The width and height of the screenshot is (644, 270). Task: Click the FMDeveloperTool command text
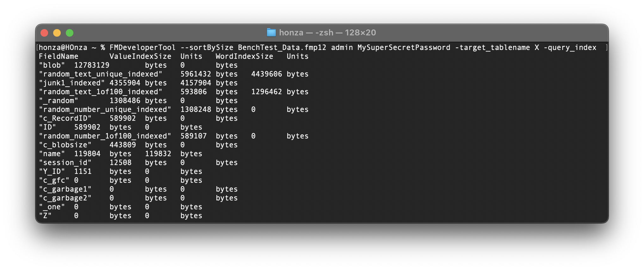coord(142,48)
